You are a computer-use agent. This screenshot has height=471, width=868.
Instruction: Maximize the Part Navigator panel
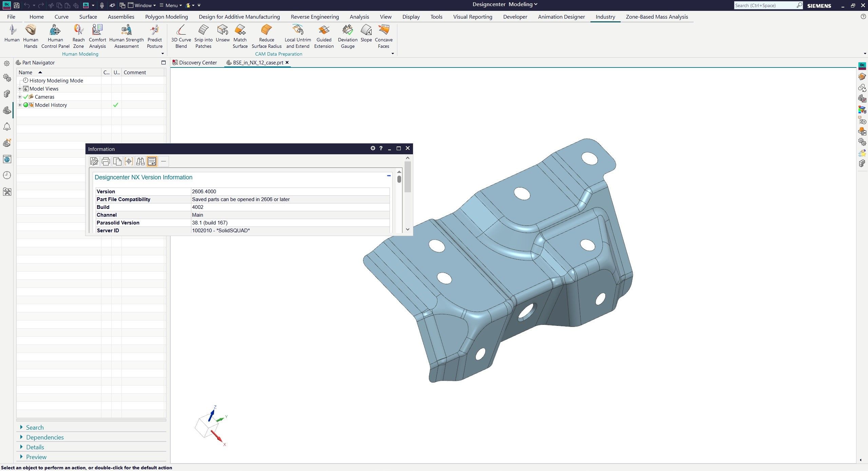coord(164,62)
